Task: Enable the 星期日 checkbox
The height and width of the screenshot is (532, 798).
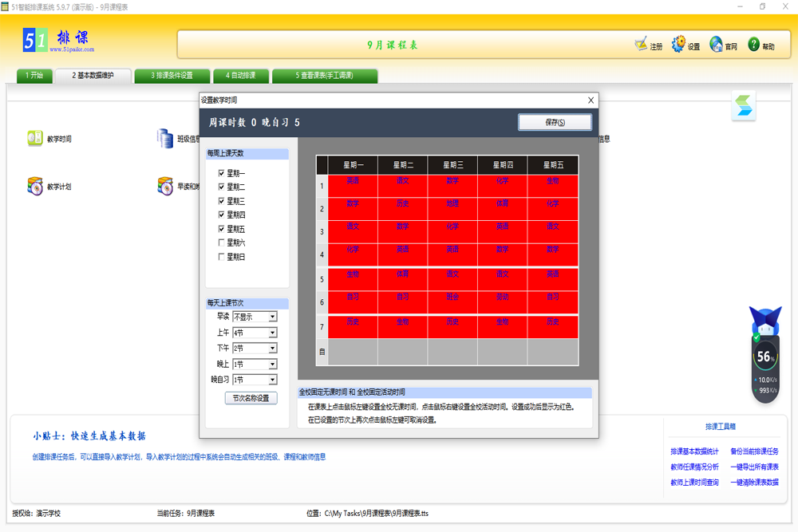Action: (222, 257)
